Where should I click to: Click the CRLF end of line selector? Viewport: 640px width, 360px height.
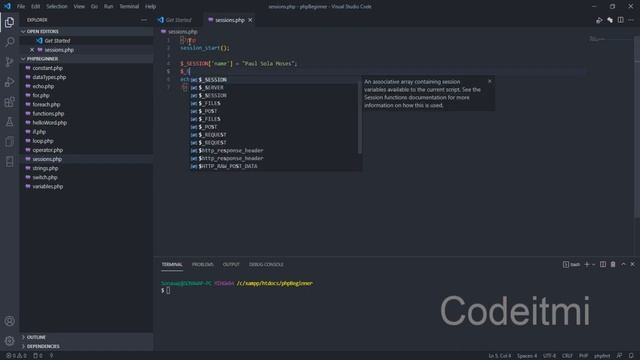click(x=567, y=356)
